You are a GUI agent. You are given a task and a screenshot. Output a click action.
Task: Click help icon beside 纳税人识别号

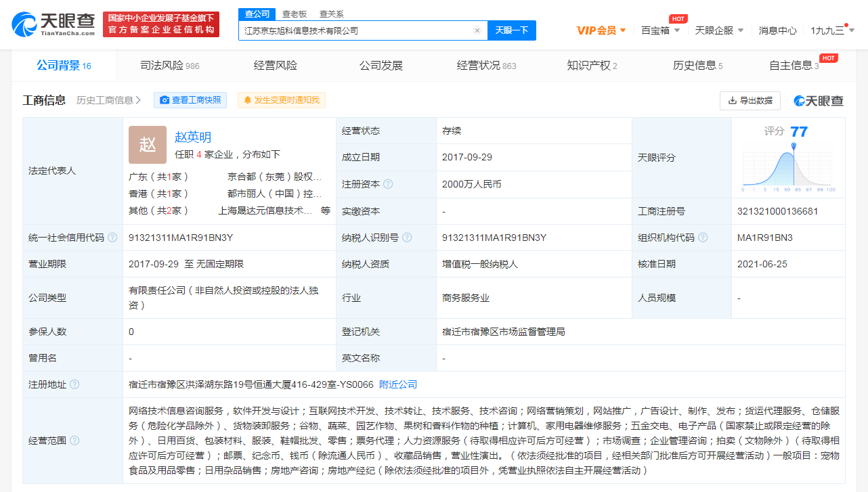tap(407, 238)
